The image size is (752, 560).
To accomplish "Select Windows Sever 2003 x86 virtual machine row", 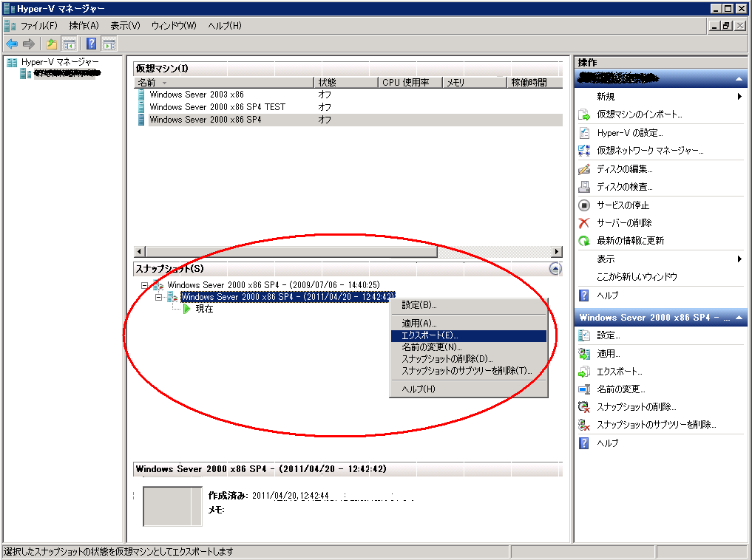I will coord(349,95).
